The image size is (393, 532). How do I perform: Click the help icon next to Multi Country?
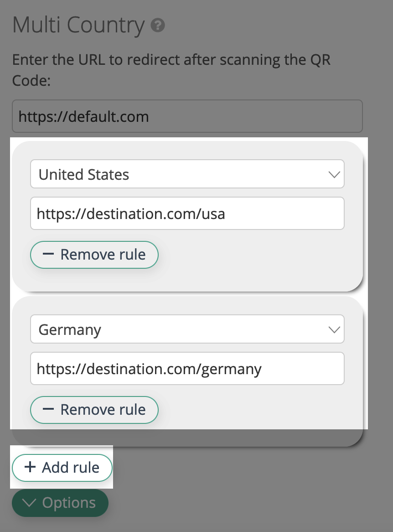point(157,25)
